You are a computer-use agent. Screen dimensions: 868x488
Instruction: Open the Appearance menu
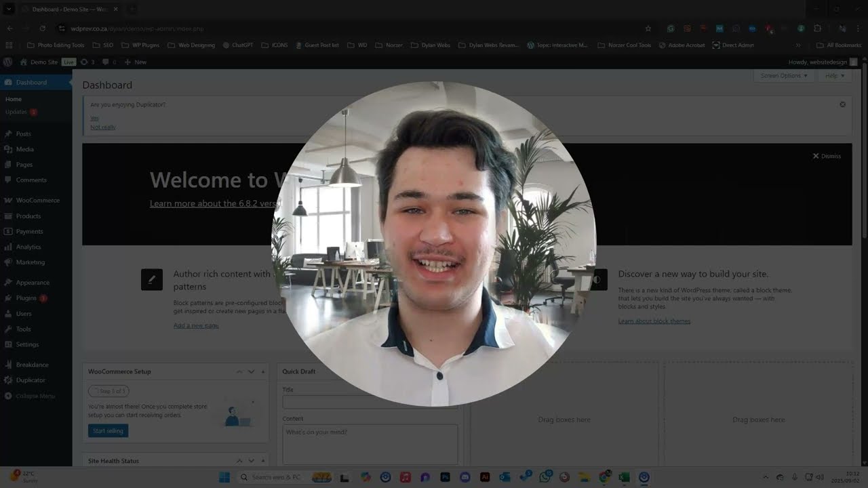[33, 283]
